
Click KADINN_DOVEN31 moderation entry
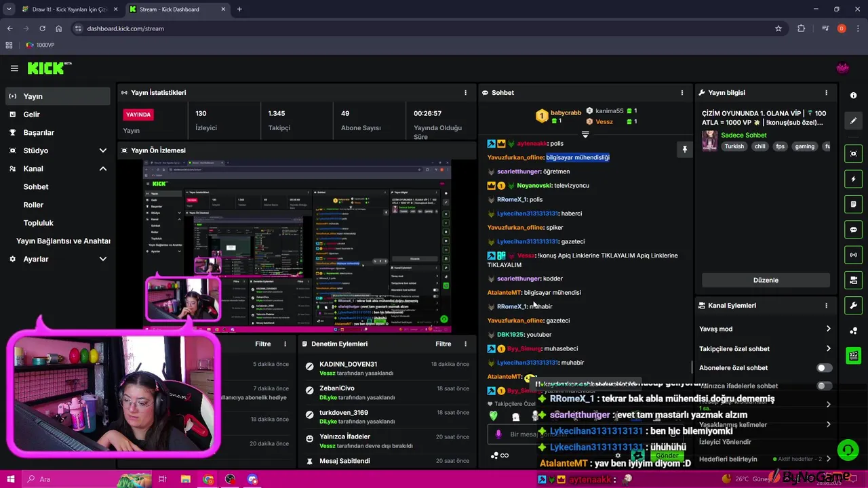[x=387, y=368]
